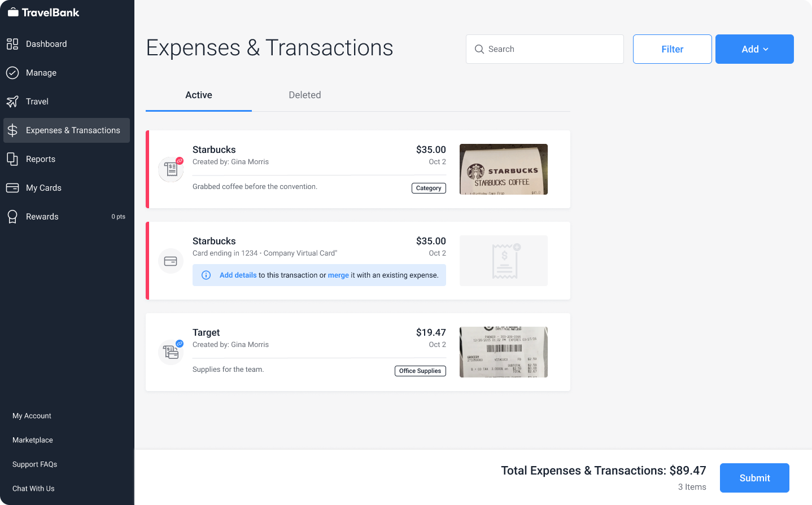Click the Rewards ribbon icon

point(12,217)
